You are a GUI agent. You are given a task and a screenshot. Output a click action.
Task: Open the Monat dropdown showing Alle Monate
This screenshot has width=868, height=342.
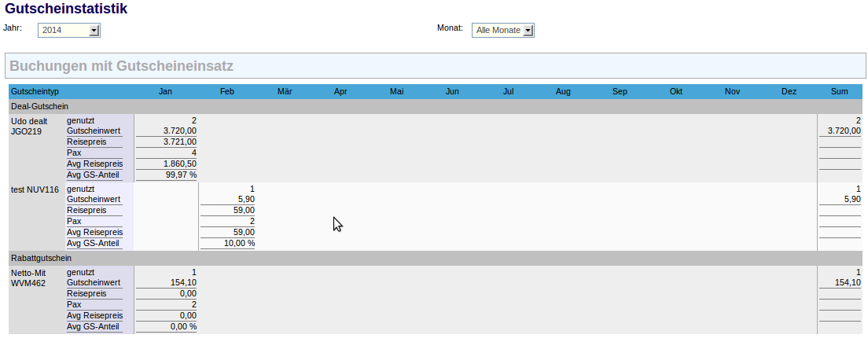503,31
